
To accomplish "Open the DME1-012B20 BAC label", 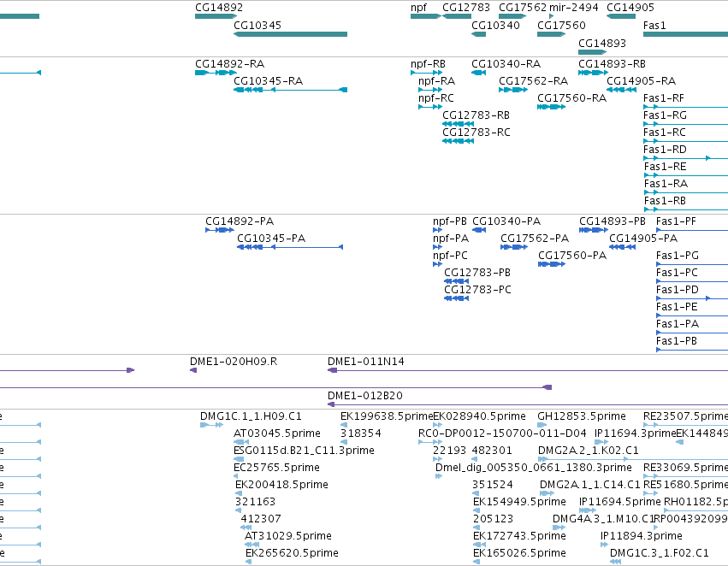I will 365,396.
